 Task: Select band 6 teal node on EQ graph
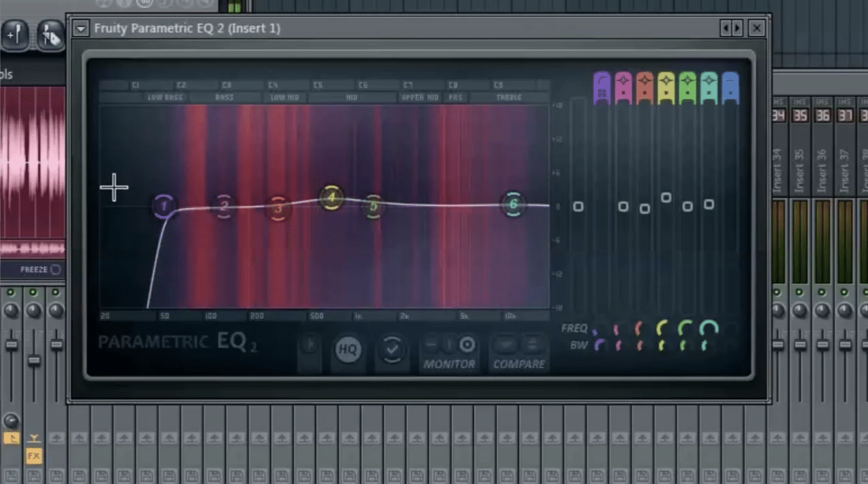pos(513,204)
